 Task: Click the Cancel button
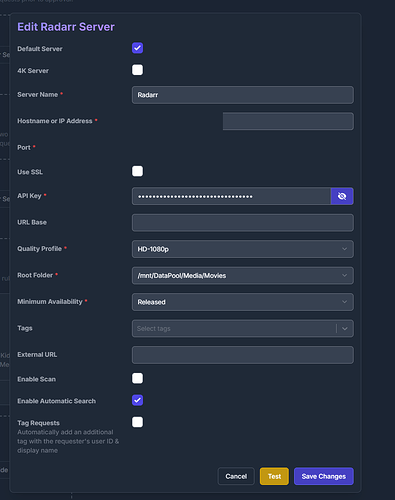(x=236, y=476)
